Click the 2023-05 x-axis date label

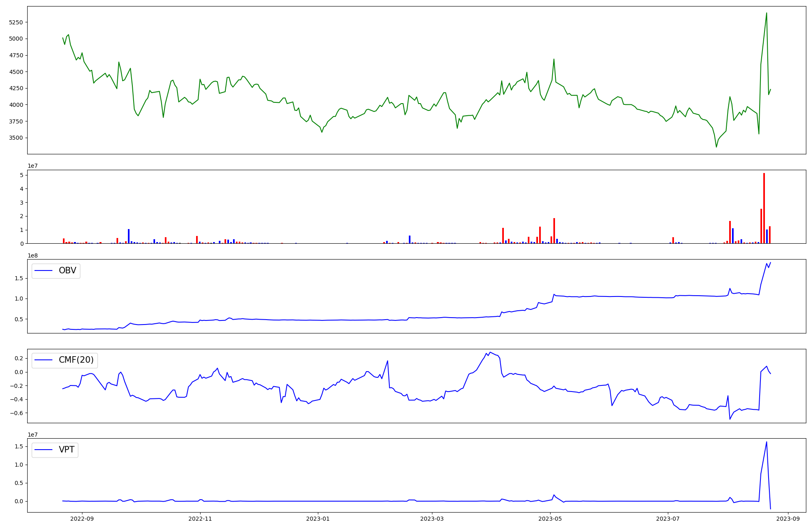[x=550, y=518]
